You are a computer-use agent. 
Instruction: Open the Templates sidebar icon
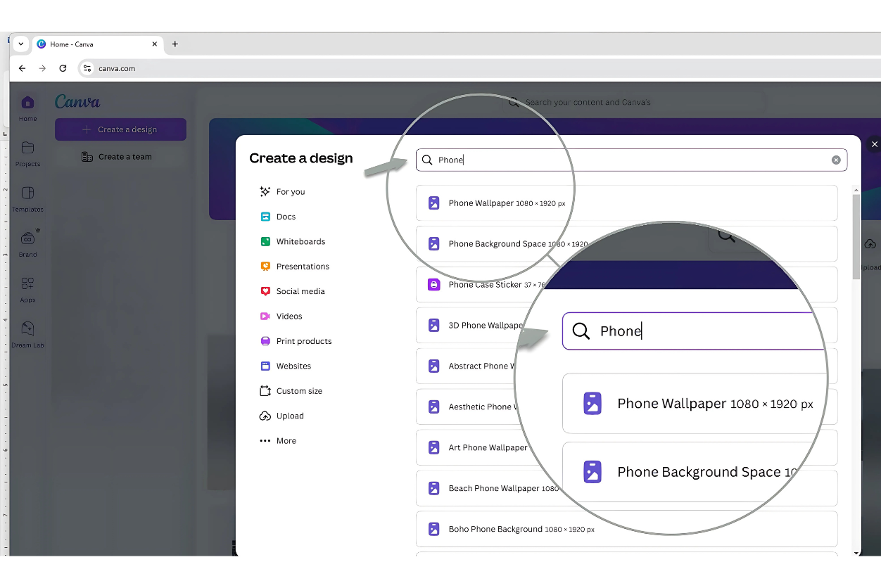27,193
